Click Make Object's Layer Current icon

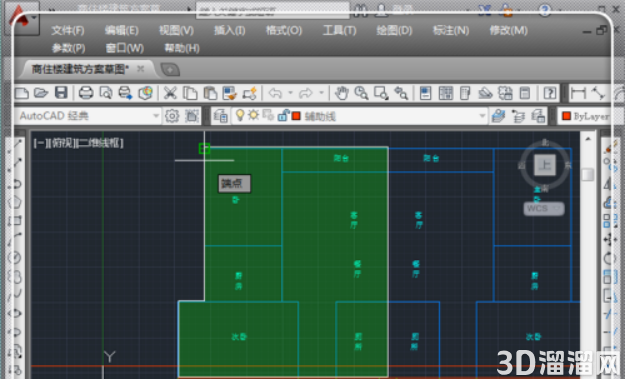tap(498, 116)
